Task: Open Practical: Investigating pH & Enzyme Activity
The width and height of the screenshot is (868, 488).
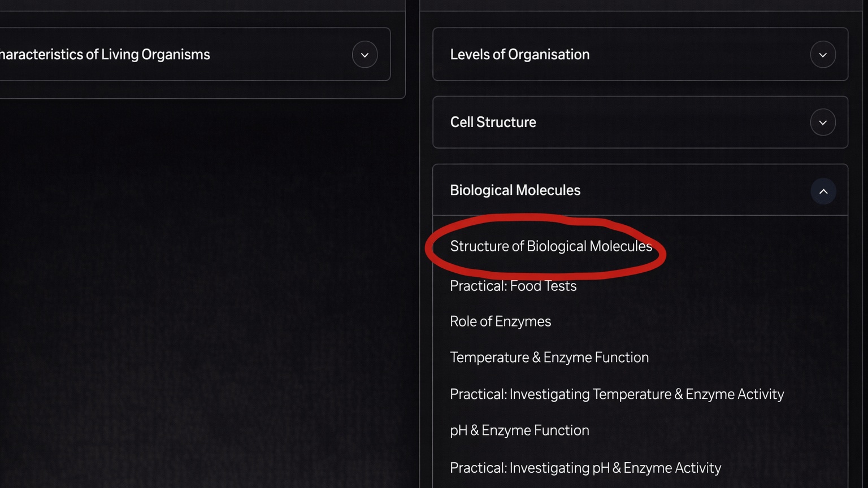Action: pos(585,468)
